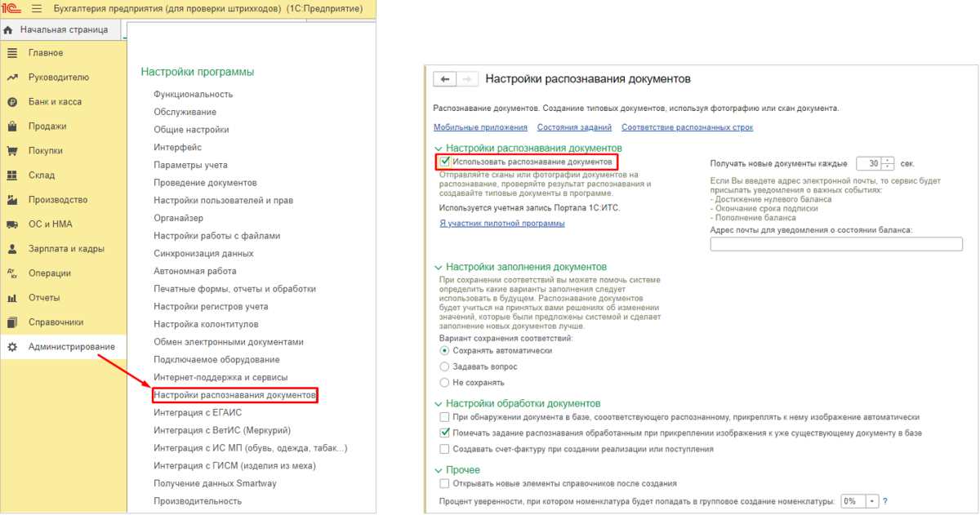The width and height of the screenshot is (980, 515).
Task: Click the Администрирование gear icon
Action: [x=11, y=347]
